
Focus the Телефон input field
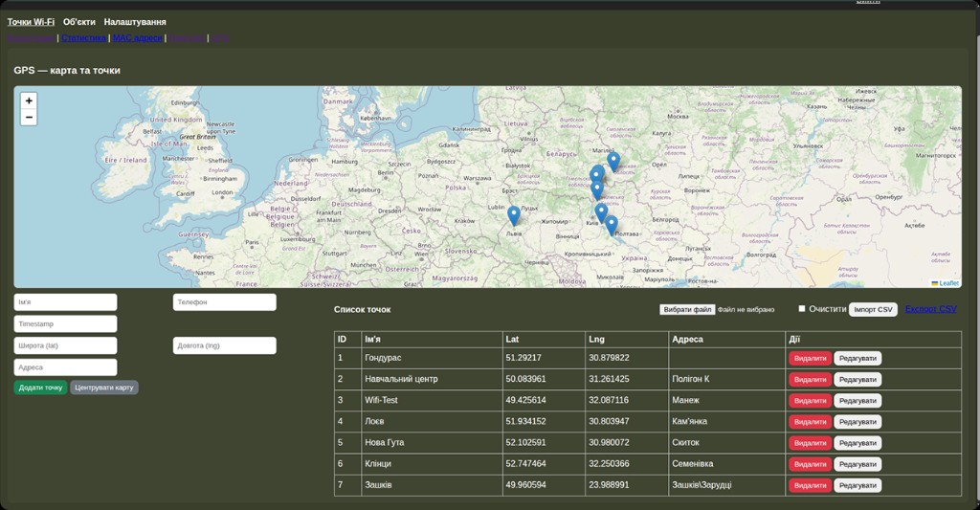pyautogui.click(x=224, y=301)
